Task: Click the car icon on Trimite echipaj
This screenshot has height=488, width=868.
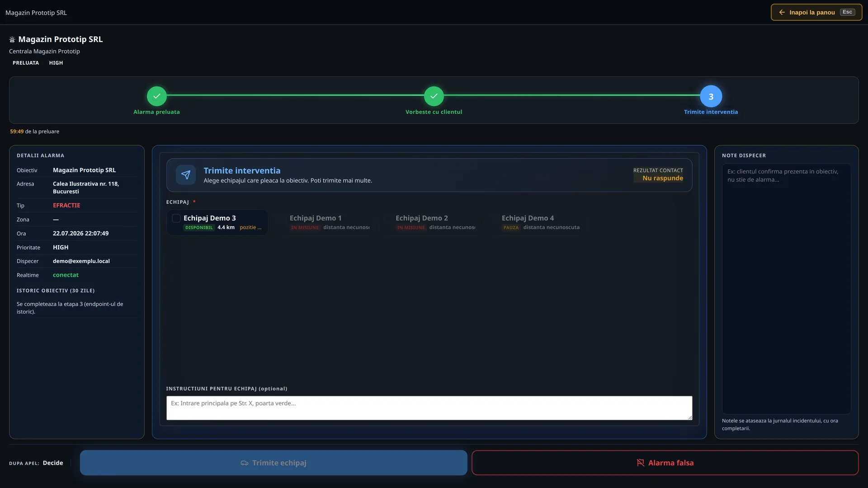Action: coord(245,463)
